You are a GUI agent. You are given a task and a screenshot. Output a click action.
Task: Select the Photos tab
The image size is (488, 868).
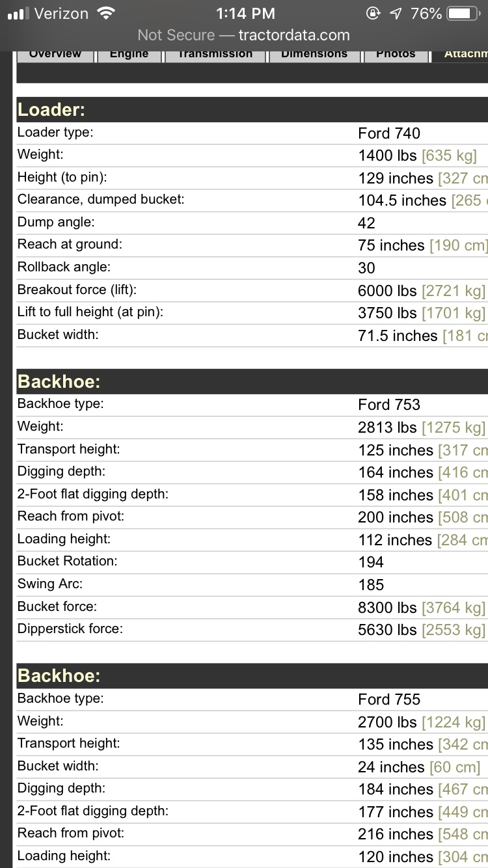point(396,55)
